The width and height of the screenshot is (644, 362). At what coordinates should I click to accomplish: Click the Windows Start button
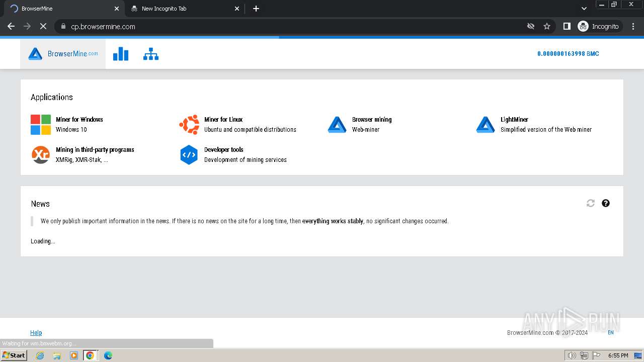pyautogui.click(x=14, y=355)
